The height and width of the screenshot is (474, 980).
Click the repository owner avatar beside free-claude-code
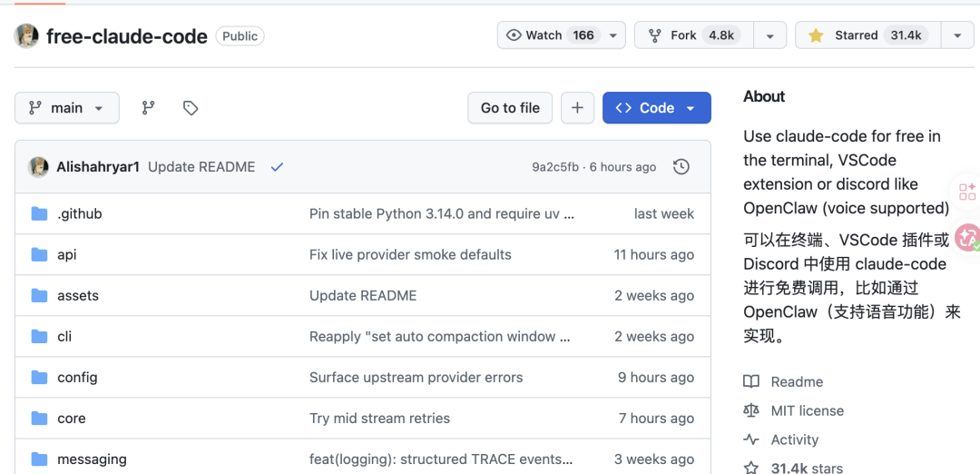pos(26,36)
